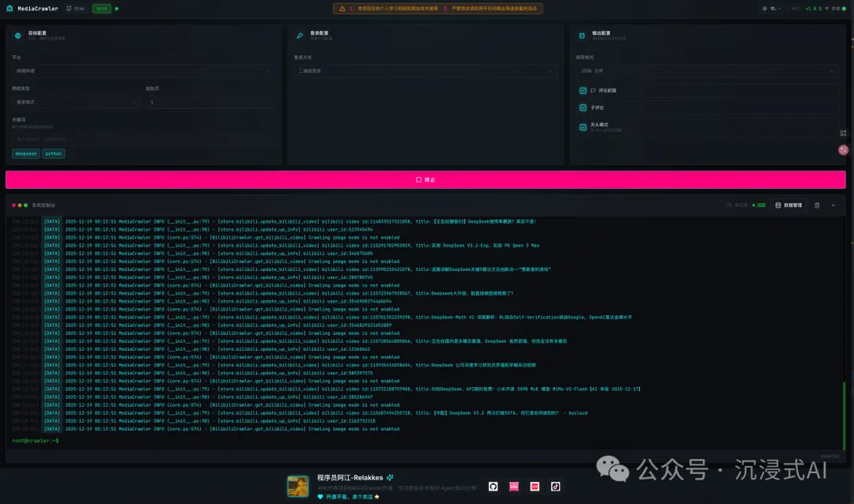Click the author name 程序员阿江-Relakkes
The width and height of the screenshot is (854, 504).
(350, 477)
